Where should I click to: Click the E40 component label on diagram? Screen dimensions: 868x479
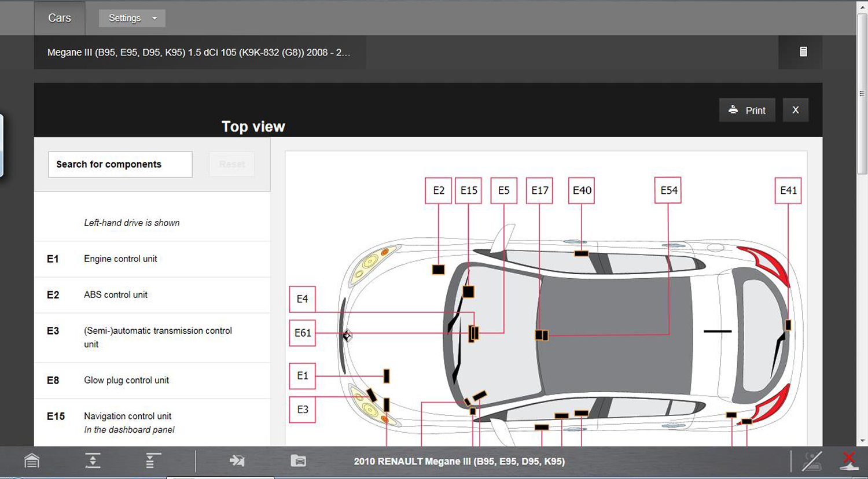pos(582,190)
